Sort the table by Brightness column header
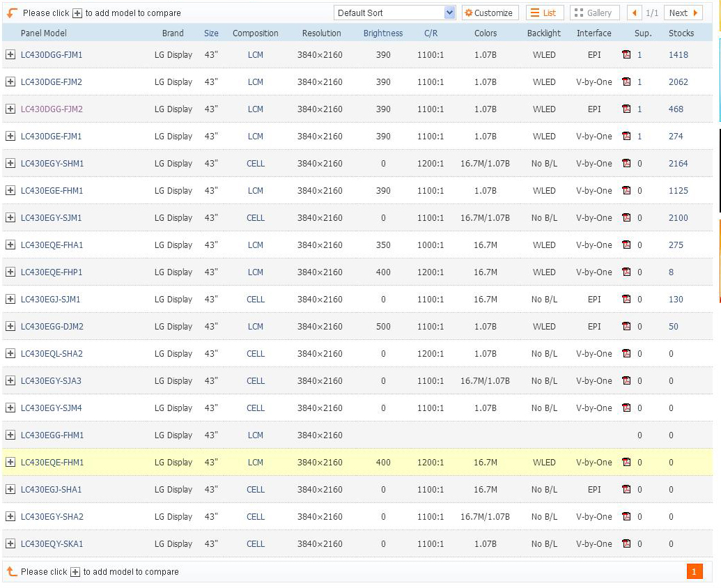The height and width of the screenshot is (588, 721). pyautogui.click(x=382, y=33)
